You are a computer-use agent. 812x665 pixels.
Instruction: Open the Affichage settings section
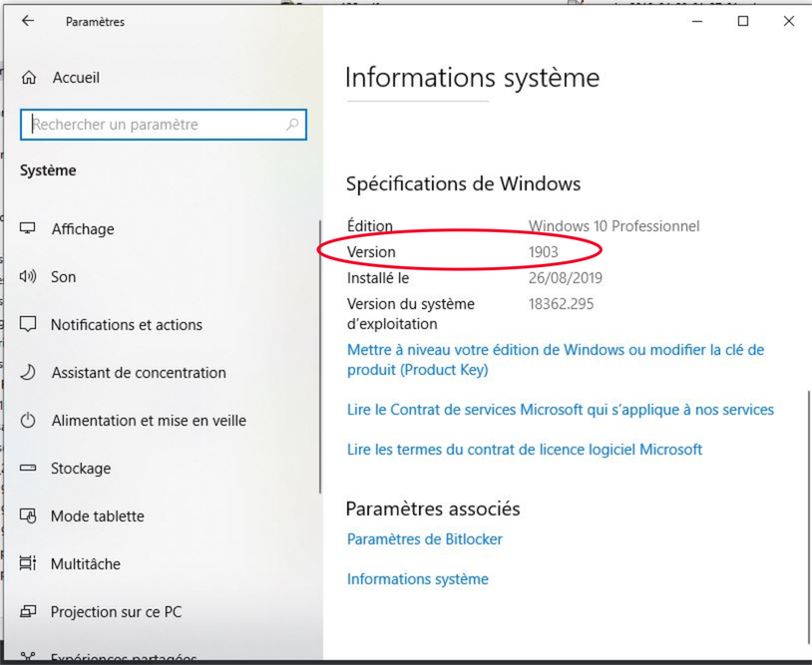pos(83,229)
